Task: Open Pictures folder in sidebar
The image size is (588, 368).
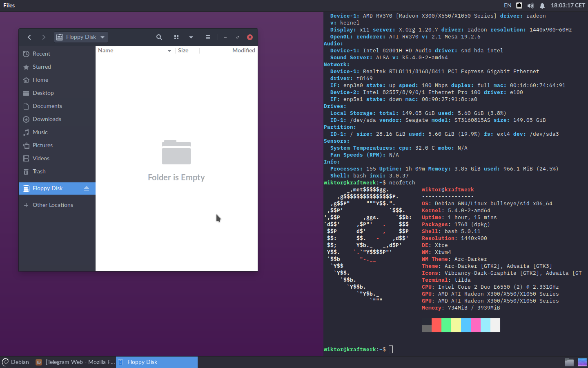Action: 57,145
